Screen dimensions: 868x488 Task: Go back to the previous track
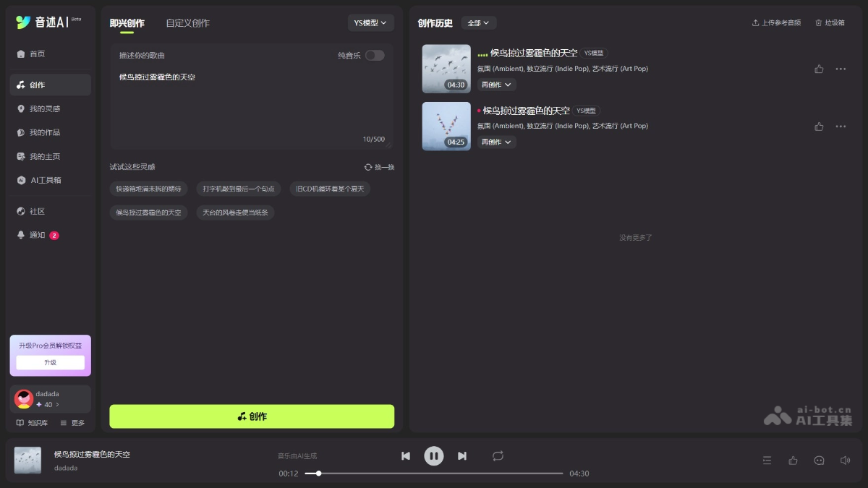[x=406, y=455]
